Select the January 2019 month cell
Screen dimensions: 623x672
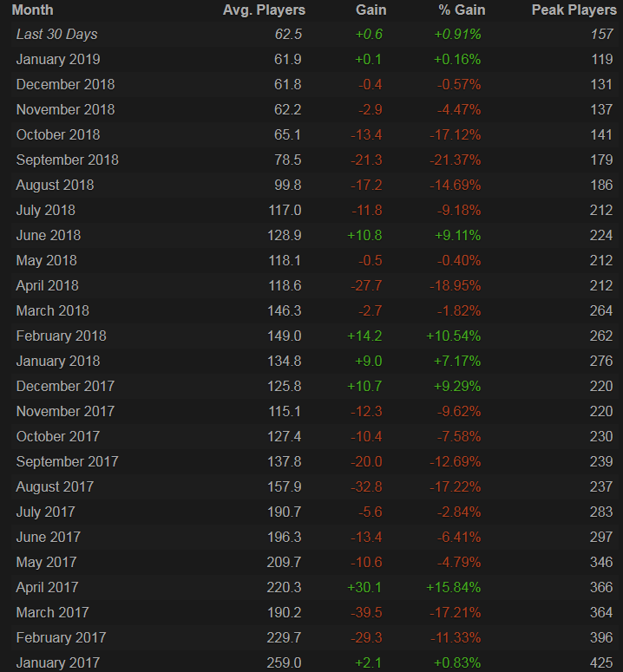(x=58, y=60)
